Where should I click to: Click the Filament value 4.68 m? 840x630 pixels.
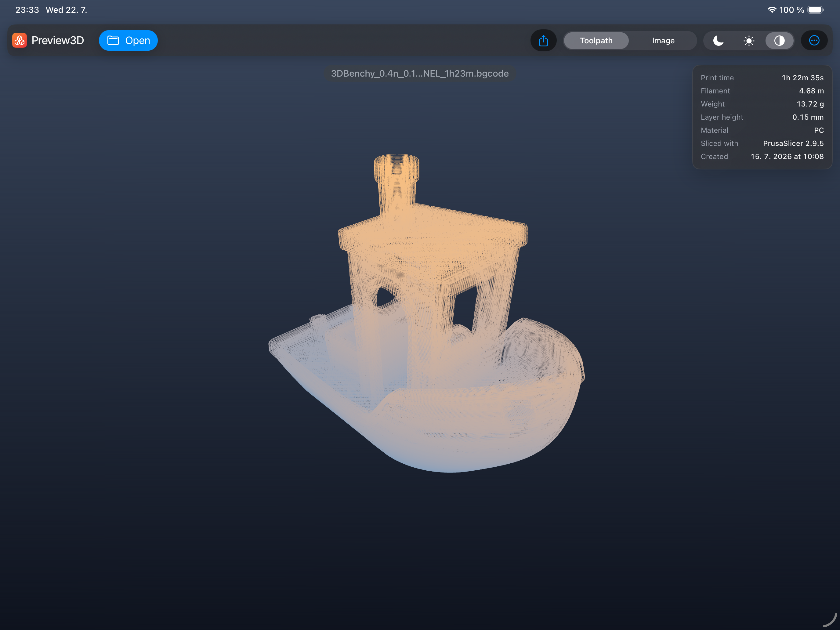pyautogui.click(x=811, y=91)
